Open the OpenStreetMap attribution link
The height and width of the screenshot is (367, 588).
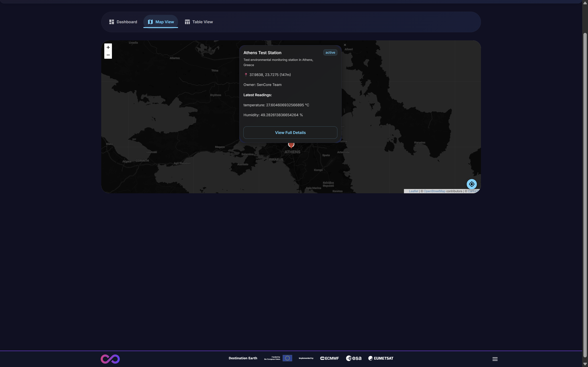click(434, 191)
